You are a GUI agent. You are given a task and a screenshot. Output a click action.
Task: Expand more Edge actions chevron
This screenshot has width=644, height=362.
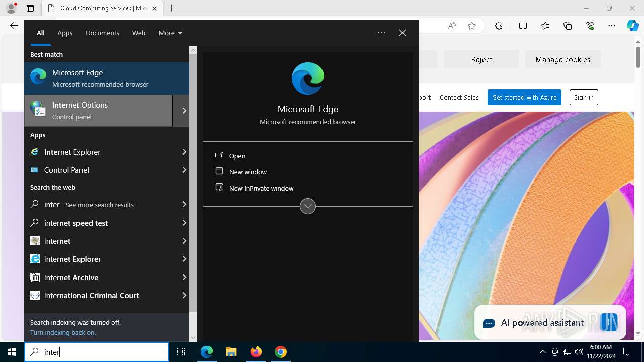click(308, 206)
